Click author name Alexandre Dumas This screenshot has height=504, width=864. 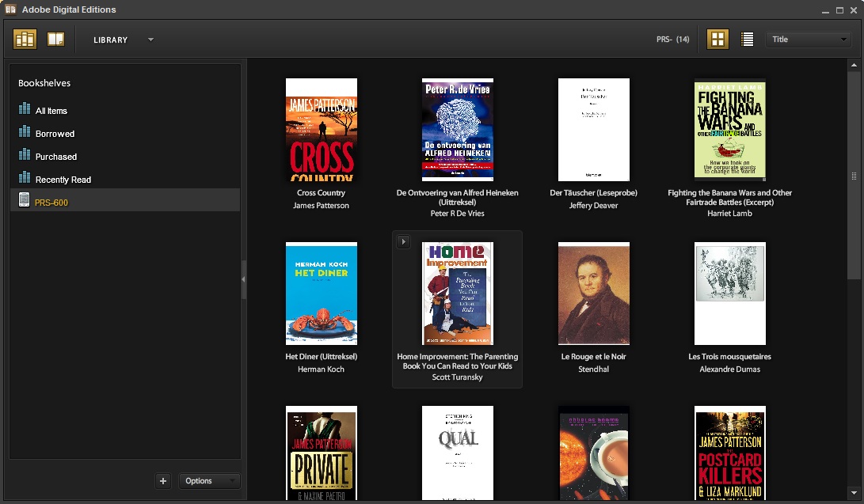pyautogui.click(x=729, y=369)
